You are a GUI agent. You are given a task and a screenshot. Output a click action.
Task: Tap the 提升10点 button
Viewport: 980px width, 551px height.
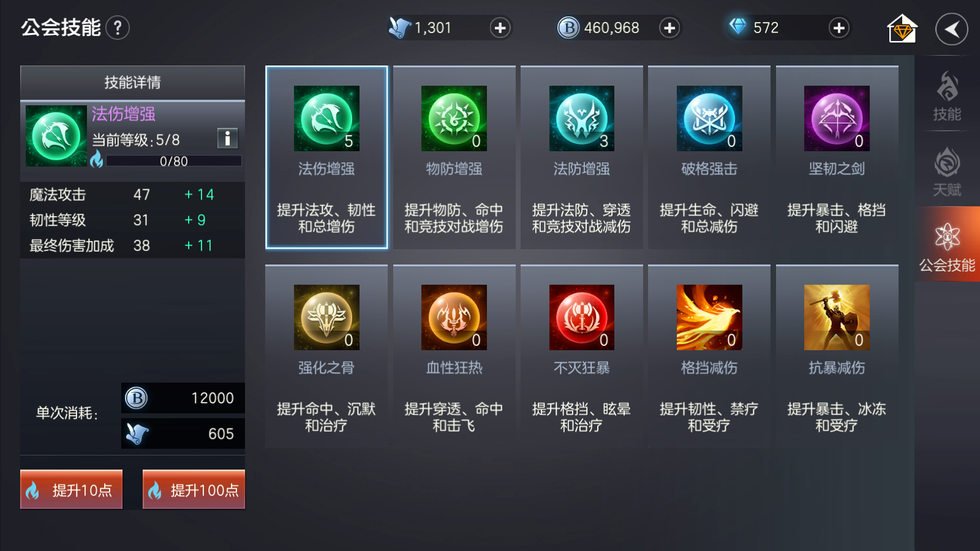click(x=71, y=489)
